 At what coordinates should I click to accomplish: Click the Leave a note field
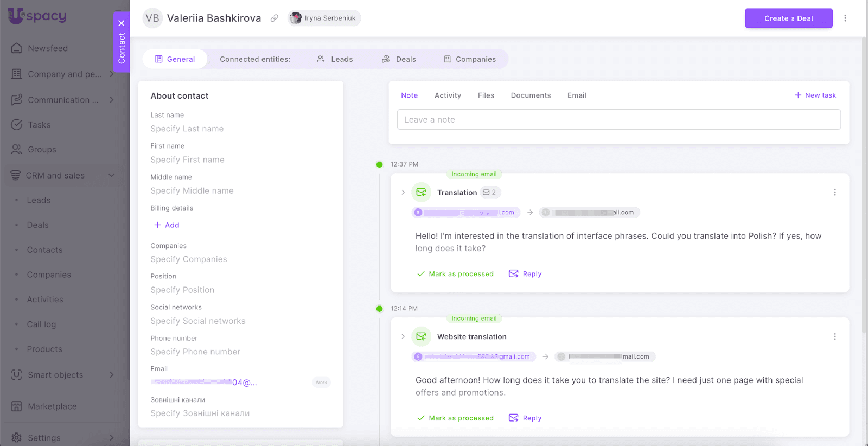pyautogui.click(x=618, y=120)
